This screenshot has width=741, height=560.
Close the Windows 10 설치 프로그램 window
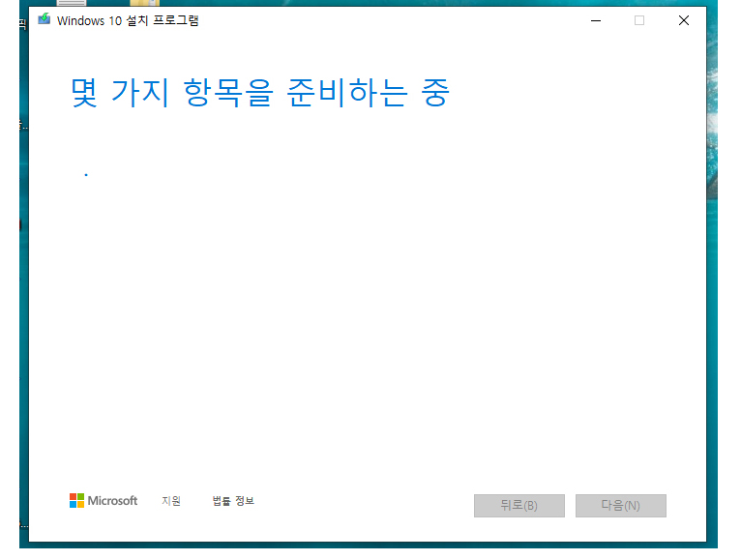click(x=683, y=20)
